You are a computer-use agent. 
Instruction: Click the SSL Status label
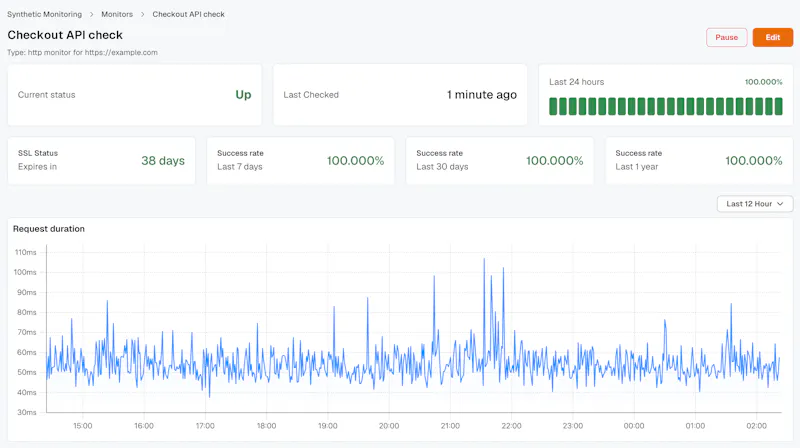[38, 153]
